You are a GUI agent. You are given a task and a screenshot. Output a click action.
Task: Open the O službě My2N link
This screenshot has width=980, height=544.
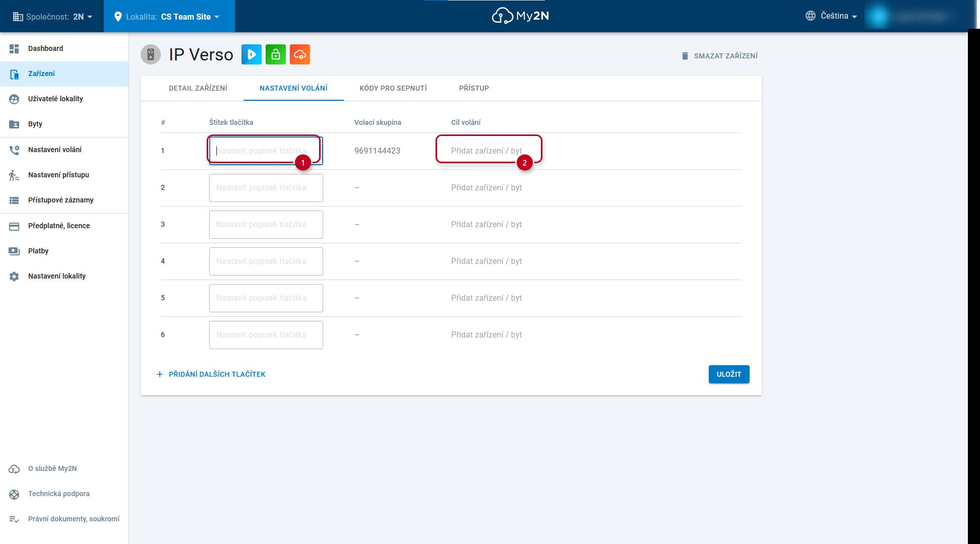52,469
